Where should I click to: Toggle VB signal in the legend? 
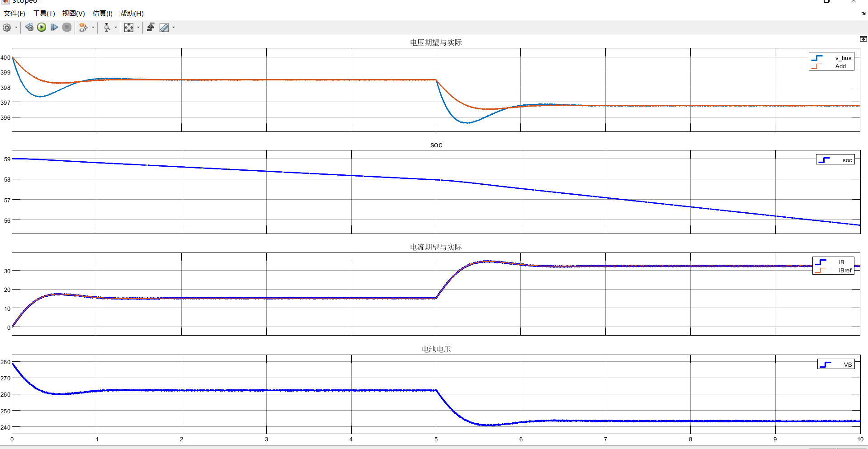pos(848,365)
